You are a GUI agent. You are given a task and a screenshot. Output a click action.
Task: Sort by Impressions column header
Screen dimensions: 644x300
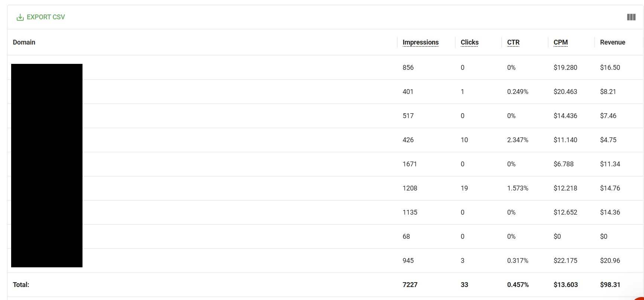click(x=421, y=42)
